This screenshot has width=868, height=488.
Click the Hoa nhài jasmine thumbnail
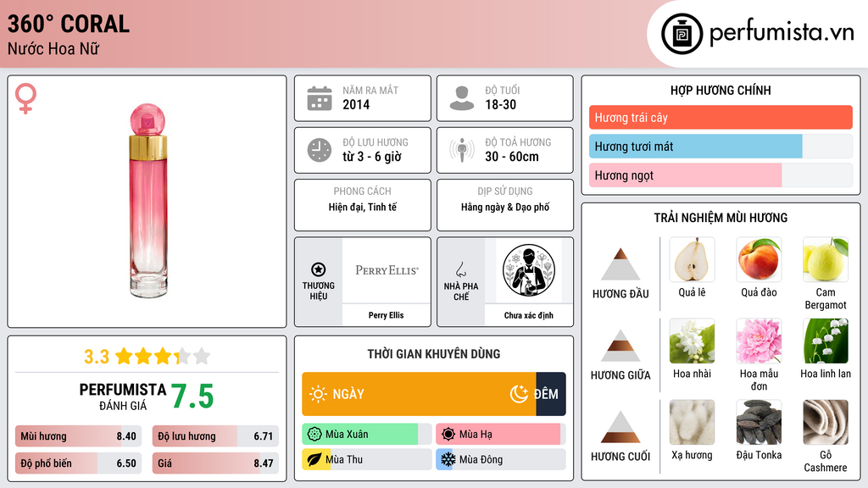point(692,341)
